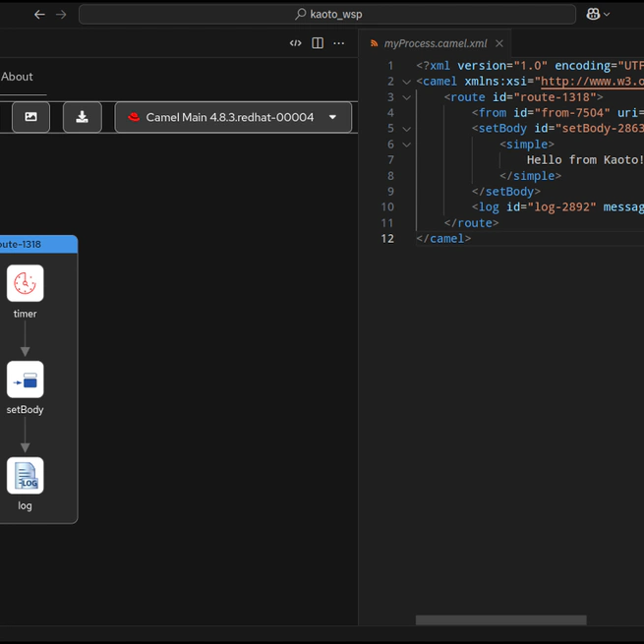This screenshot has height=644, width=644.
Task: Click the closing </setBody> tag
Action: pos(506,192)
